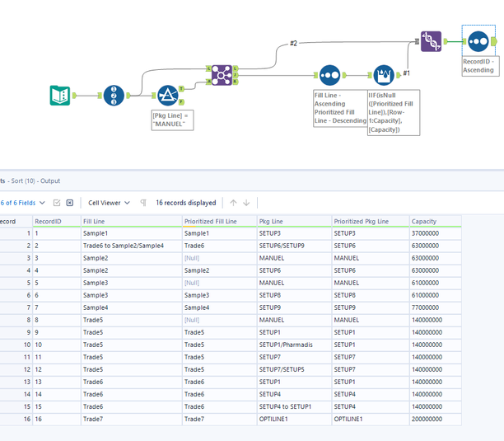Click the #1 connection label
The width and height of the screenshot is (504, 441).
click(x=407, y=73)
